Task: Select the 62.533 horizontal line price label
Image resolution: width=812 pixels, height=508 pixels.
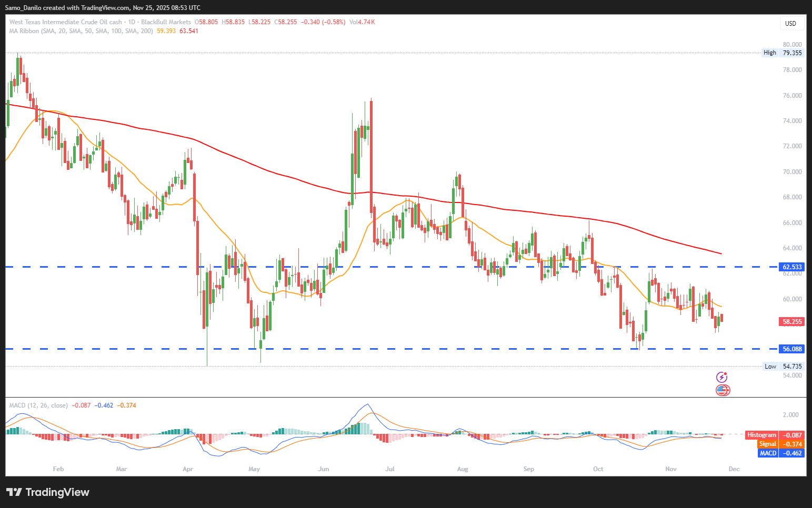Action: point(792,267)
